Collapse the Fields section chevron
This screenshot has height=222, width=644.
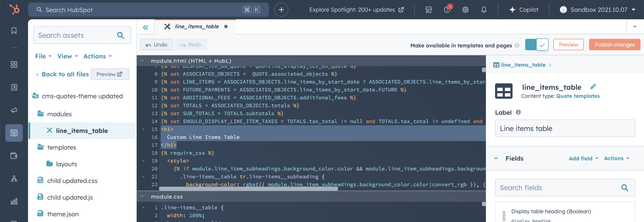pos(496,158)
